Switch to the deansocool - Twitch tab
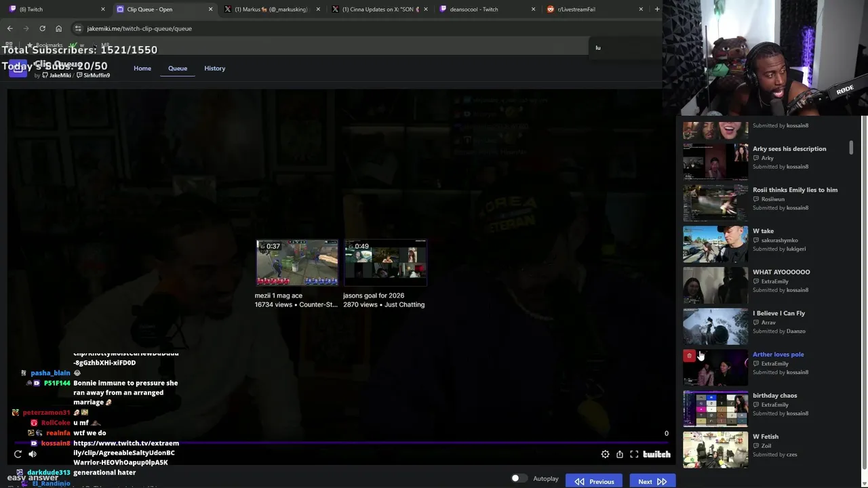This screenshot has width=868, height=488. tap(486, 9)
